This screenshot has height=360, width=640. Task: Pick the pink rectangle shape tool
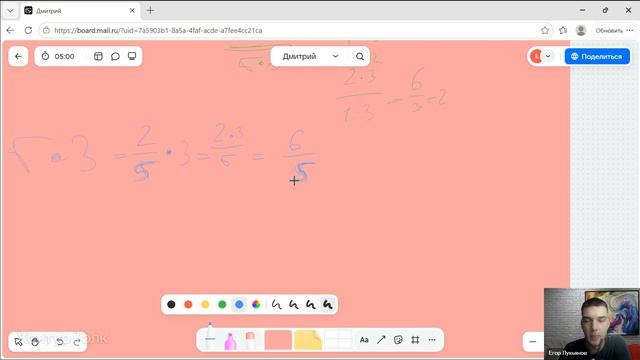tap(278, 340)
